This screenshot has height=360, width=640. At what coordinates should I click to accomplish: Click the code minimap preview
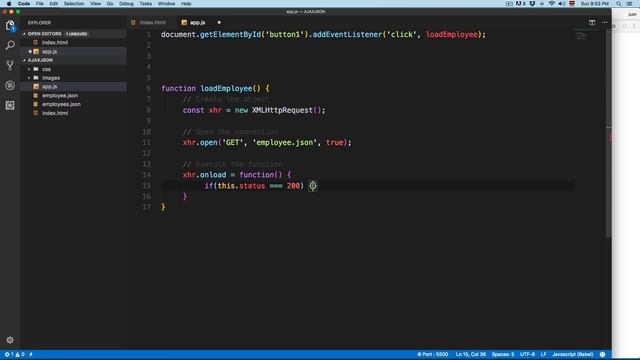pos(582,36)
